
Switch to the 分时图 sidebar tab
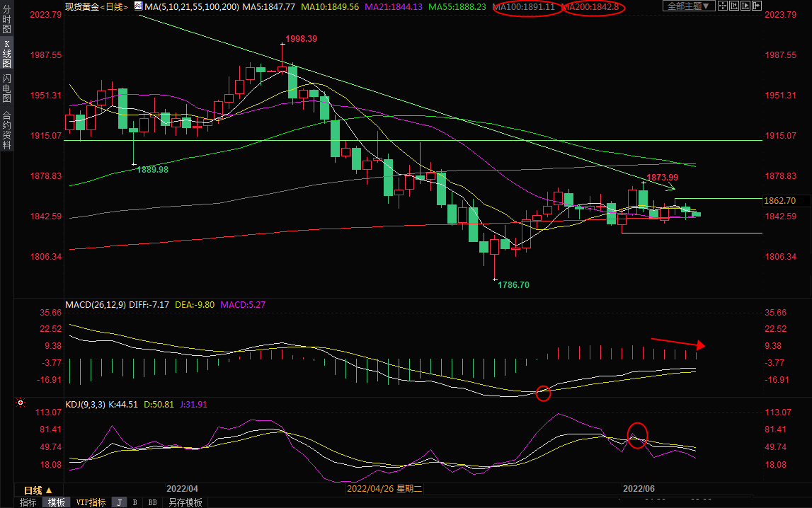pos(6,20)
